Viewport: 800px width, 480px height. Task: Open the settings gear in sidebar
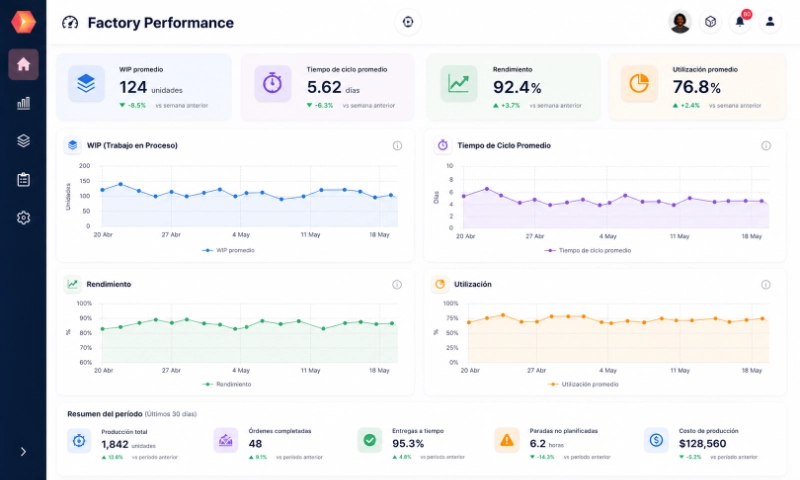tap(23, 218)
